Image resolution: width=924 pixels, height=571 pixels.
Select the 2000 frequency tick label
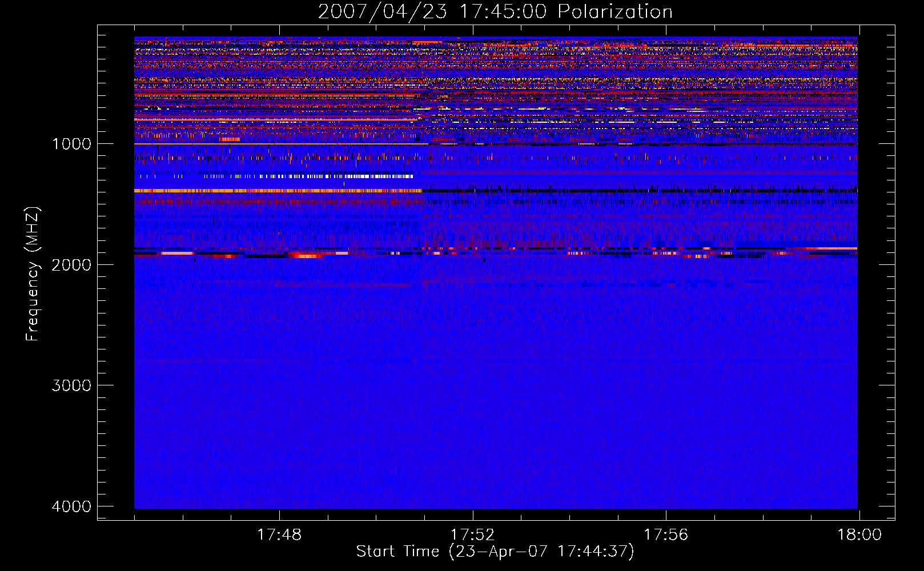71,265
